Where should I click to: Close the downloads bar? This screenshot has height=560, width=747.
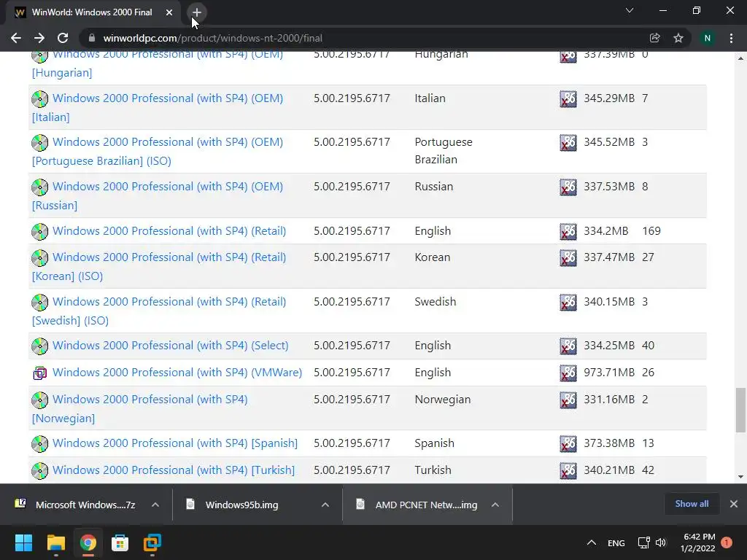(x=734, y=504)
